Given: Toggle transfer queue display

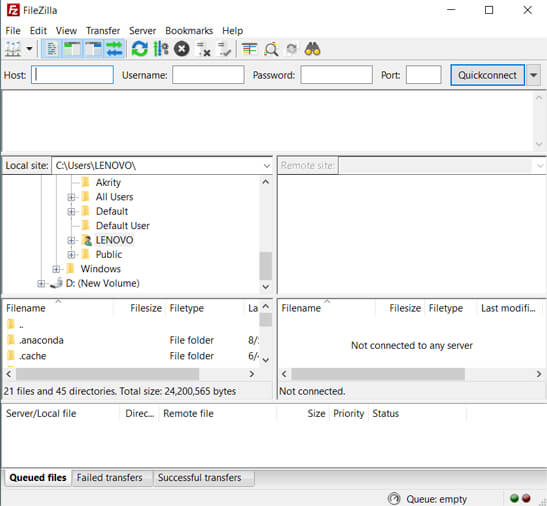Looking at the screenshot, I should pyautogui.click(x=114, y=49).
